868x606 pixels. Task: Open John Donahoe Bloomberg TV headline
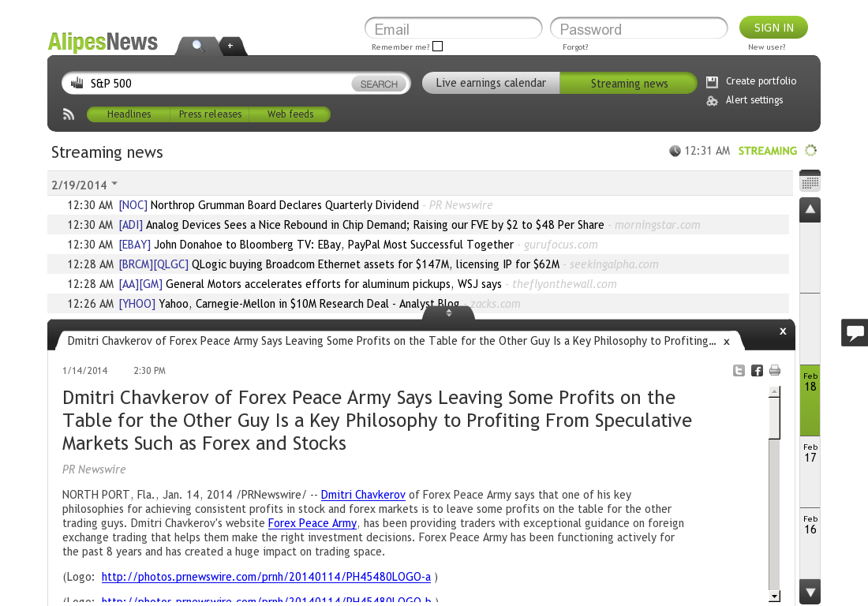[x=334, y=245]
